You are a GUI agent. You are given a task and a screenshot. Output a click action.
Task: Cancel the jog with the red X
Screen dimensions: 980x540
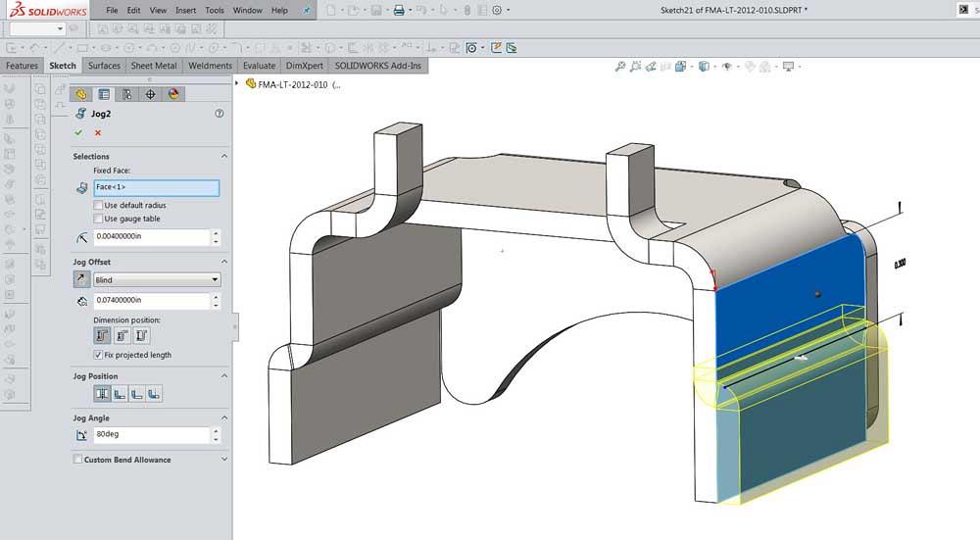[x=98, y=132]
